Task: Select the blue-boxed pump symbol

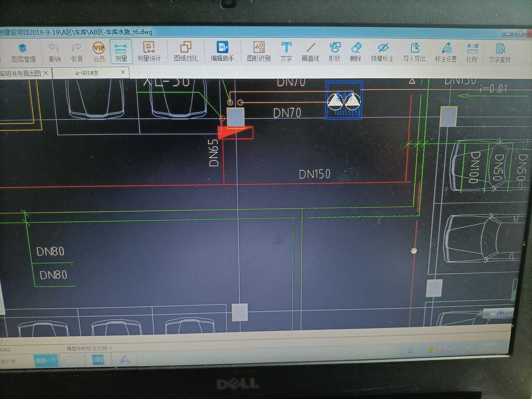Action: pos(344,100)
